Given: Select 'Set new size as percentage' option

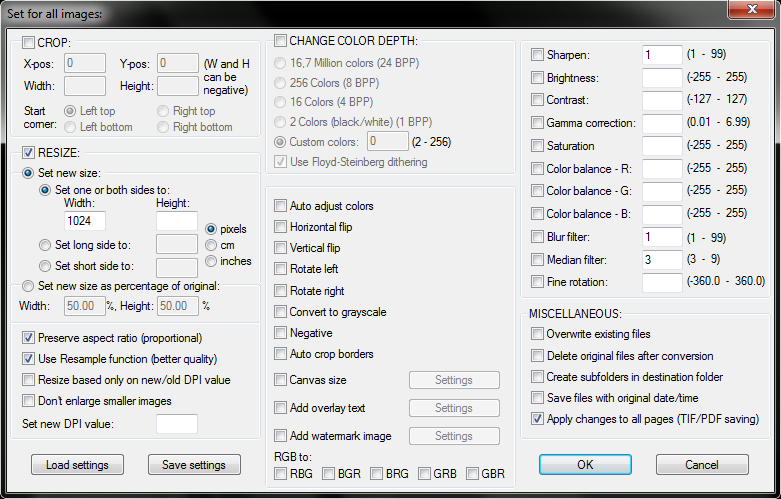Looking at the screenshot, I should coord(28,286).
